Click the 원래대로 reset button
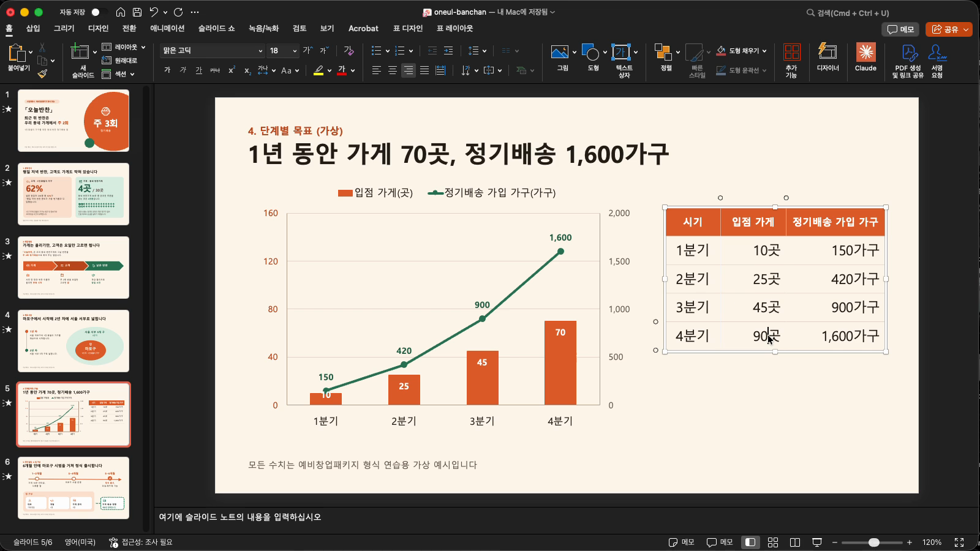 (x=119, y=61)
